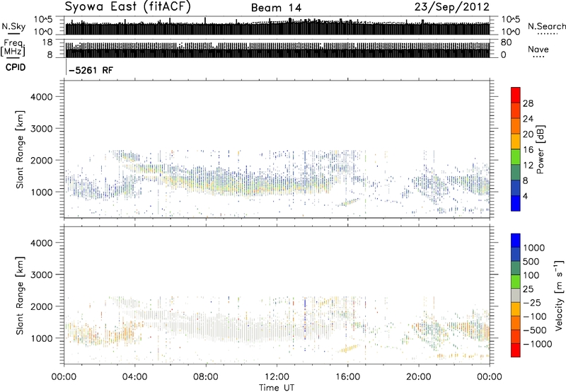This screenshot has width=566, height=392.
Task: Click the '4' tick on the Power colorbar
Action: pos(525,197)
